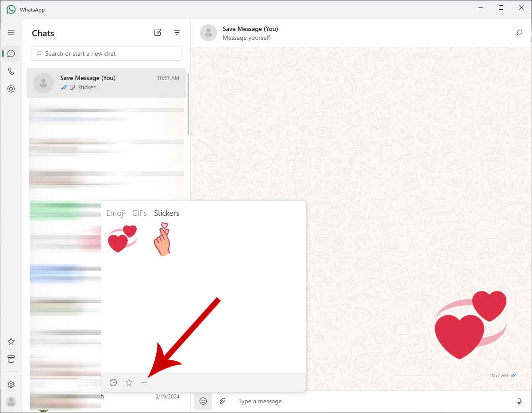Open the Search or start new chat field

coord(107,53)
